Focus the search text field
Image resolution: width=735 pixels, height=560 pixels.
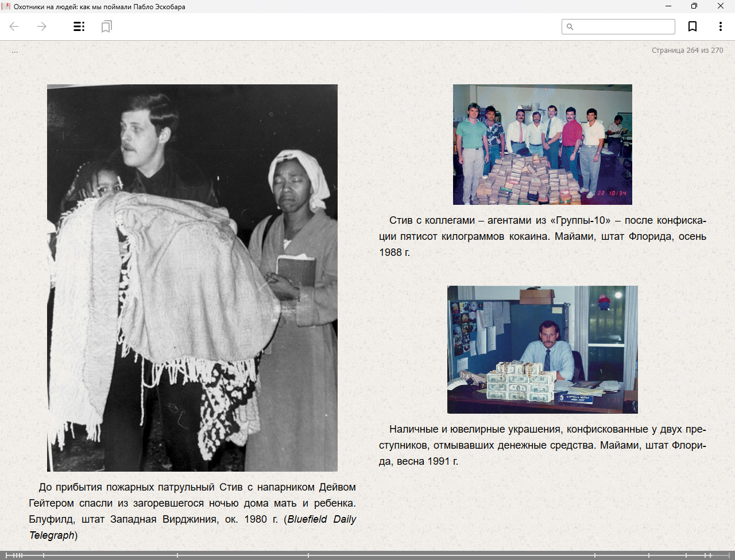click(x=624, y=27)
